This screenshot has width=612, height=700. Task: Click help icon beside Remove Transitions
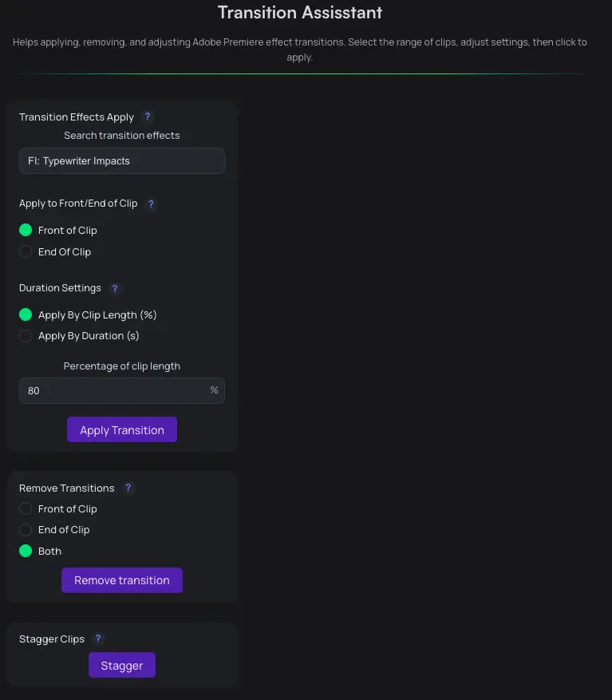pyautogui.click(x=128, y=488)
